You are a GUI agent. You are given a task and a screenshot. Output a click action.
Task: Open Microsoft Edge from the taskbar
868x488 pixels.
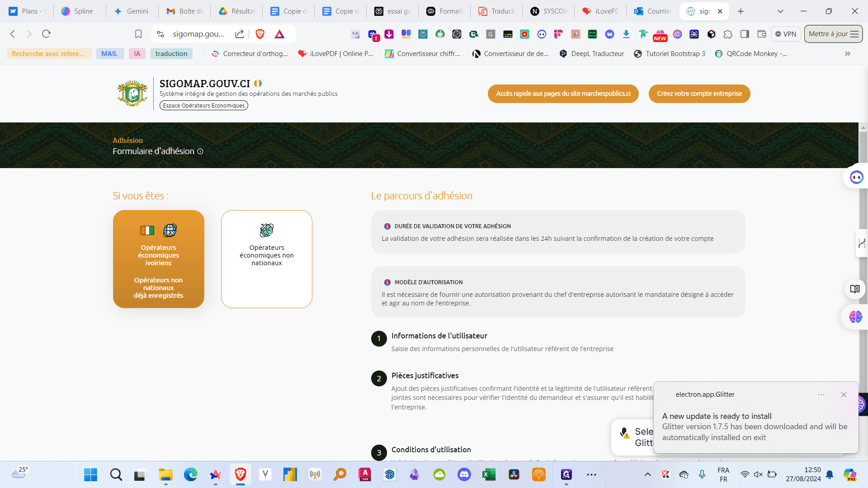click(x=191, y=474)
